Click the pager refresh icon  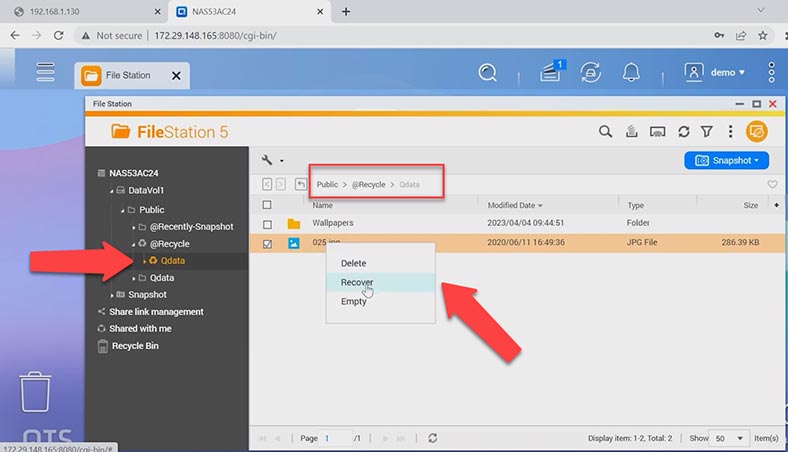[x=433, y=438]
